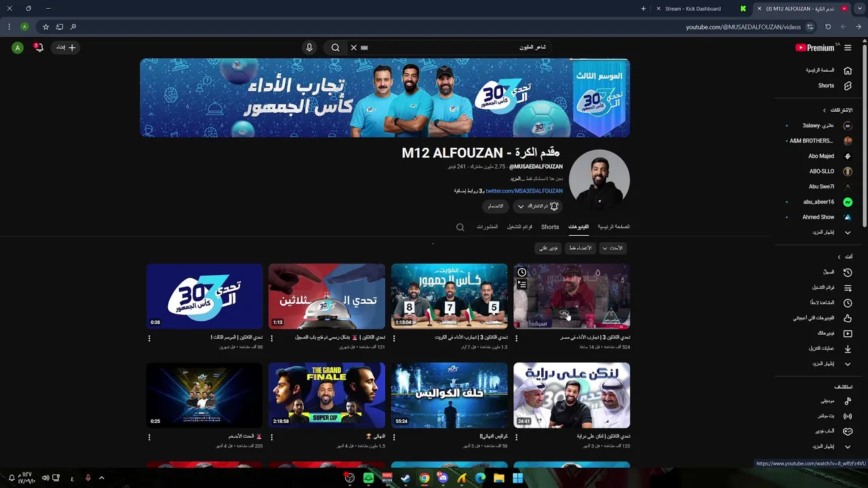This screenshot has width=868, height=488.
Task: Click the magnifier search button in header
Action: point(335,47)
